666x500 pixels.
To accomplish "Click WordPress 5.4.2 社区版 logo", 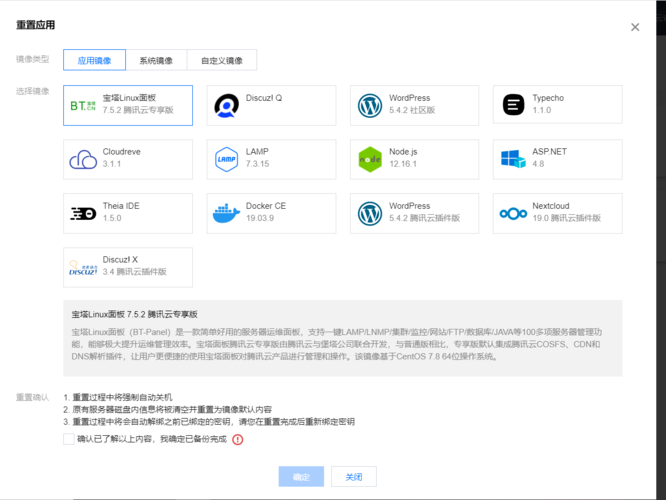I will [370, 105].
